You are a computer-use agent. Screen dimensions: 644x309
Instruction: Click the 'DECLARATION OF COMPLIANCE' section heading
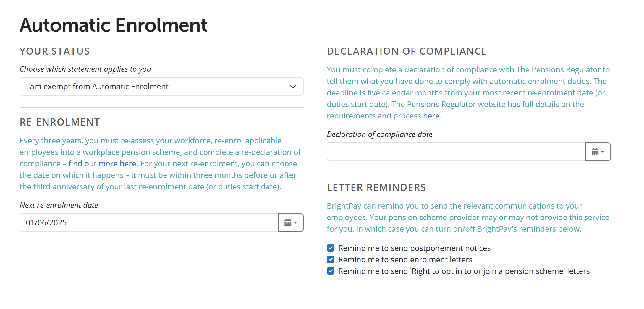click(x=407, y=51)
